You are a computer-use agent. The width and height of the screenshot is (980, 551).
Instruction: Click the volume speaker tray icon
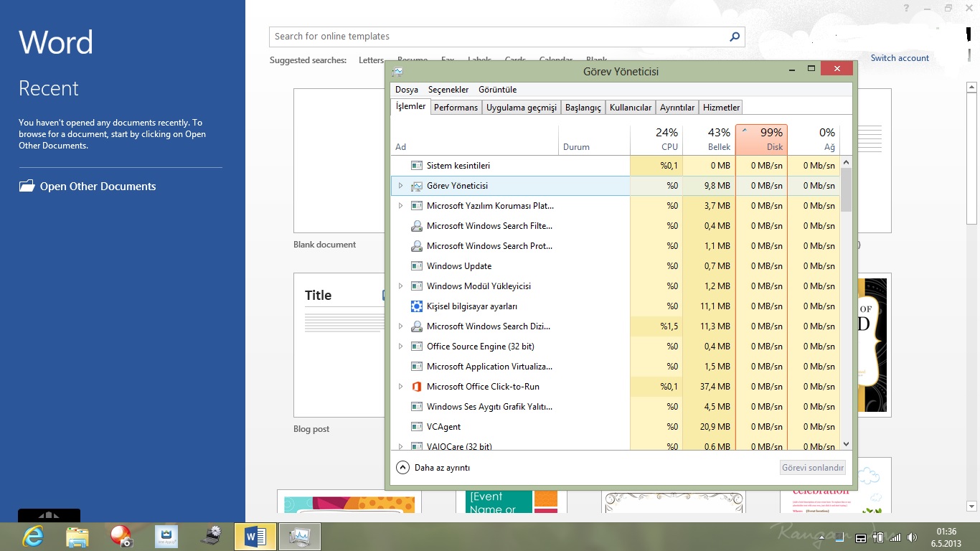pyautogui.click(x=913, y=537)
